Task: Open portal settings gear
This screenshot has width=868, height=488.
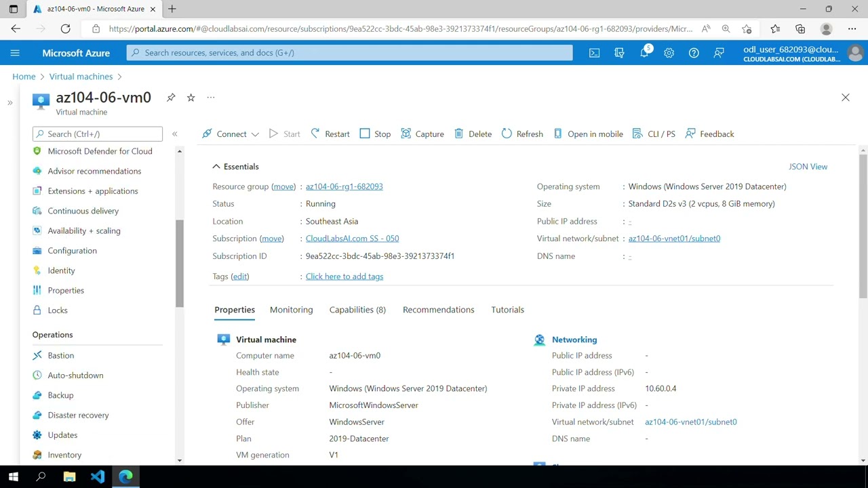Action: coord(669,53)
